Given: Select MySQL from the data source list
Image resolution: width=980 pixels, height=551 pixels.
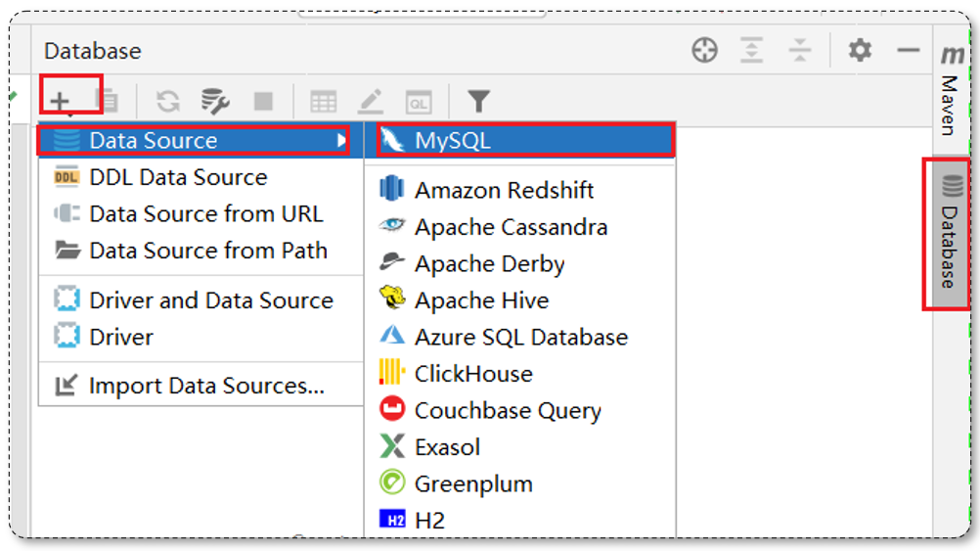Looking at the screenshot, I should point(452,141).
